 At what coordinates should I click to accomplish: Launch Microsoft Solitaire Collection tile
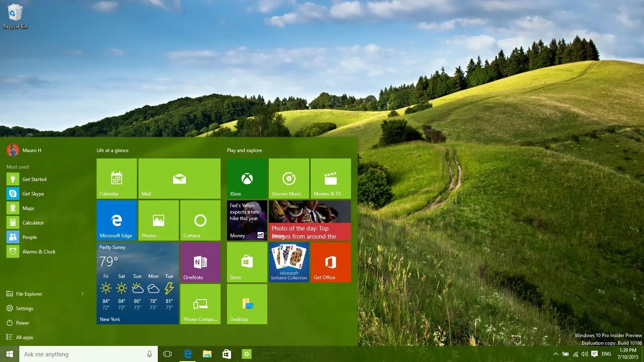(289, 262)
